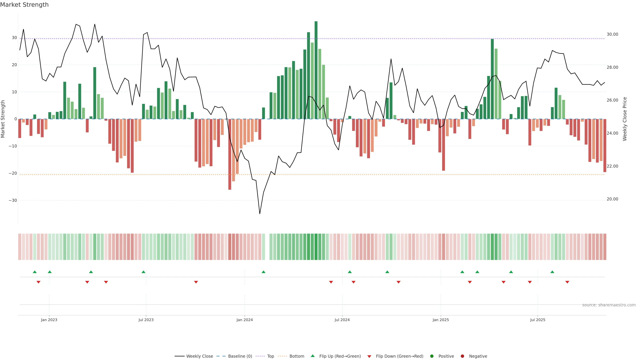Click the tallest green market strength bar
This screenshot has height=362, width=644.
coord(316,70)
